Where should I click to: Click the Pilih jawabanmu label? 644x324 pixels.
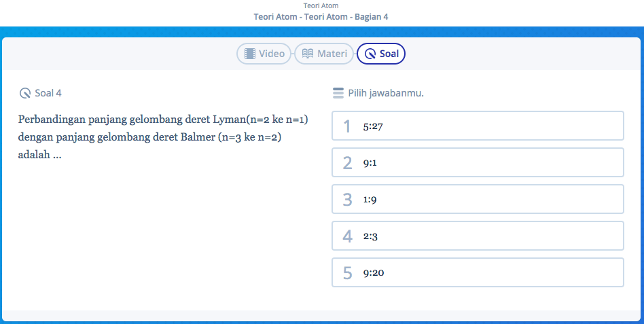386,93
